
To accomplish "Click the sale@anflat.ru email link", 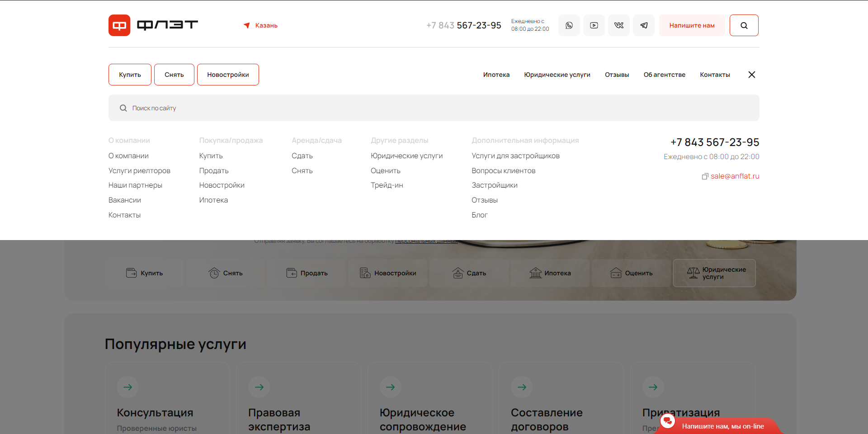I will (x=735, y=176).
